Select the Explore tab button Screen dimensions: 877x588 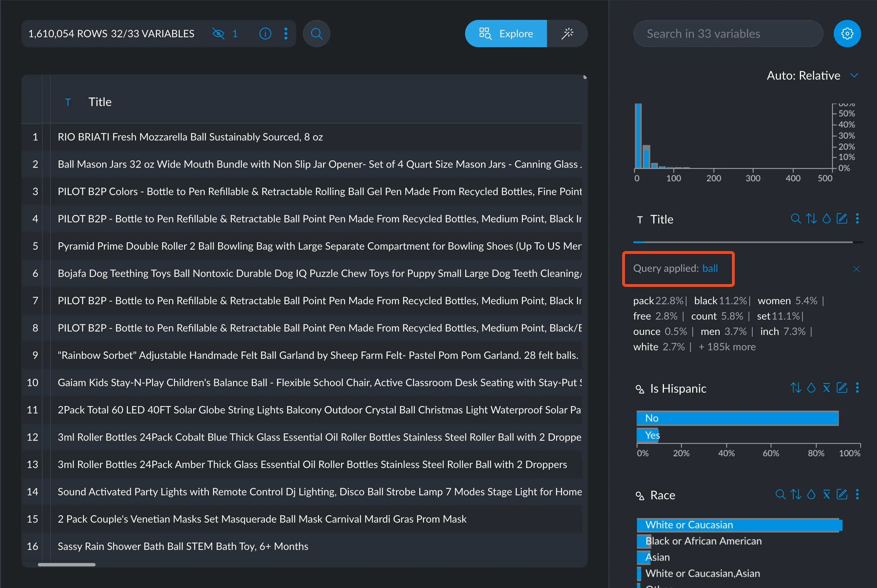click(506, 34)
